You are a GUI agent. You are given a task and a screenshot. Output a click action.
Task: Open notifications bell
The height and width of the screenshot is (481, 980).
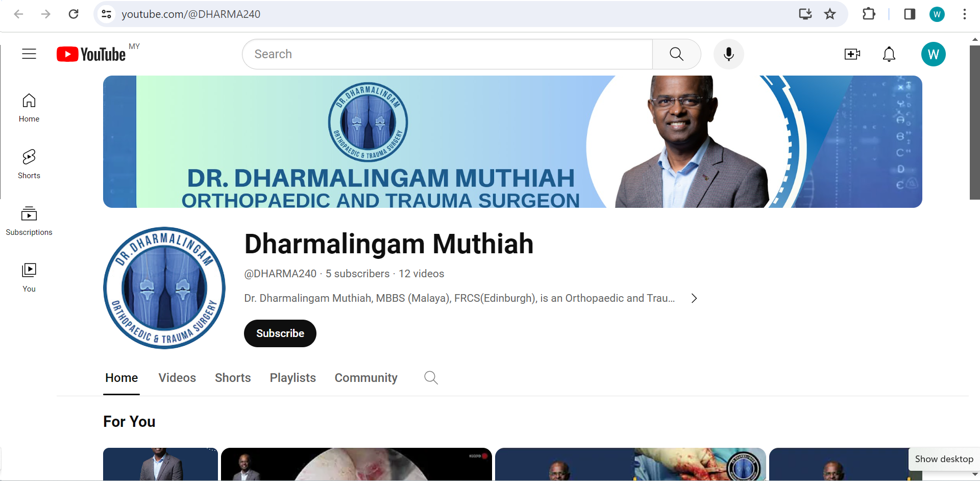[889, 54]
